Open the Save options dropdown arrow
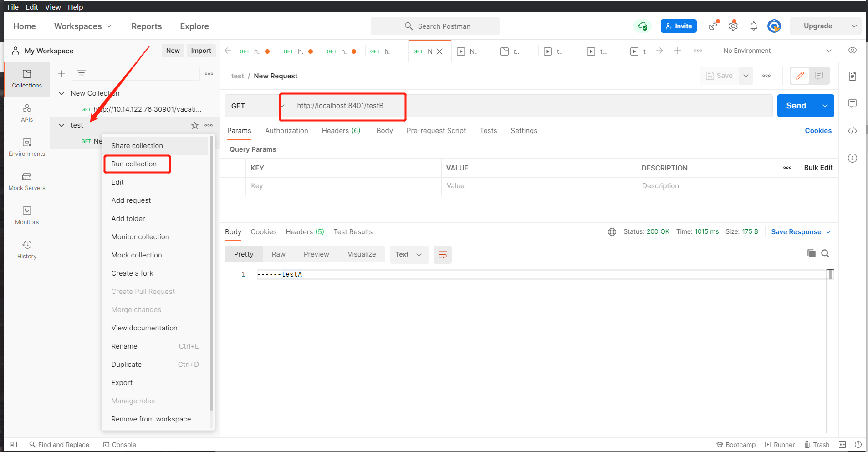 [746, 76]
